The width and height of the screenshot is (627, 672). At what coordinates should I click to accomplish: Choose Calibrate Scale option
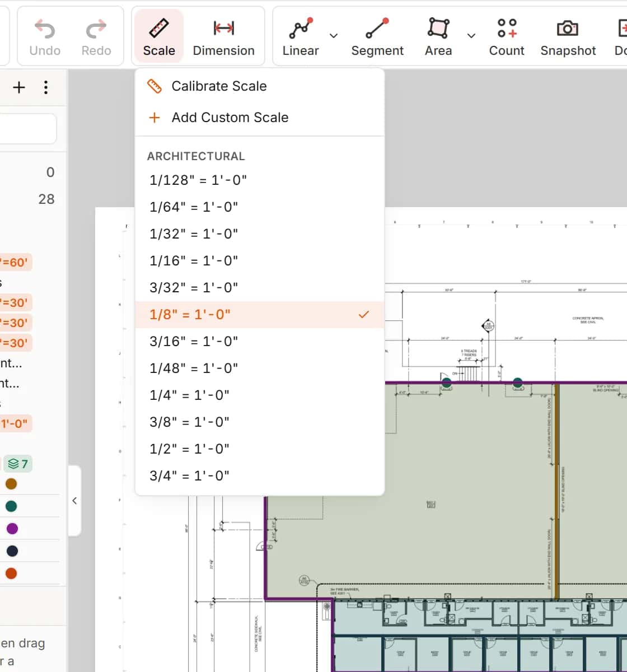coord(260,86)
